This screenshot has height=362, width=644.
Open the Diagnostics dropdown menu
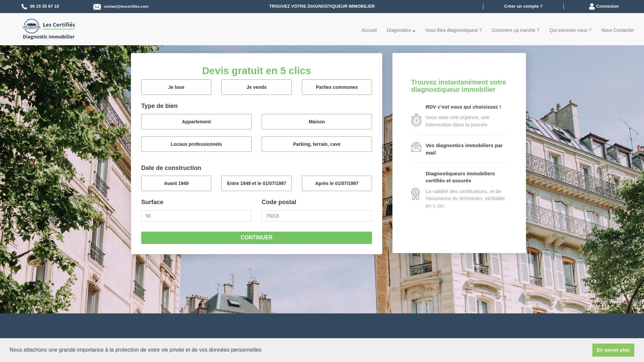(400, 30)
